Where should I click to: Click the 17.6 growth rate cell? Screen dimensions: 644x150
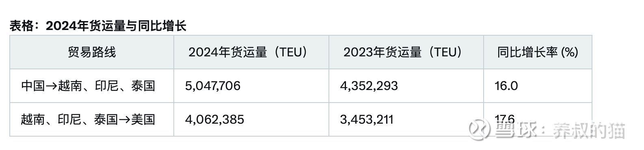tap(538, 119)
